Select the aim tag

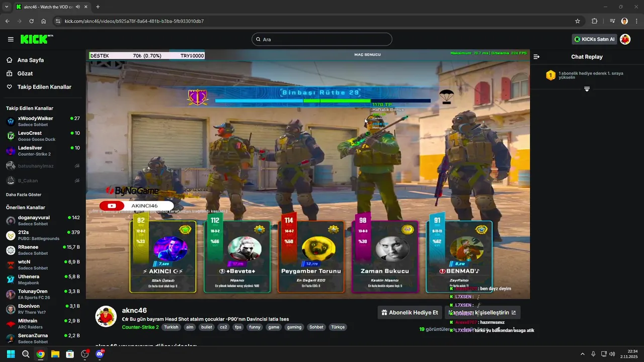pos(190,327)
